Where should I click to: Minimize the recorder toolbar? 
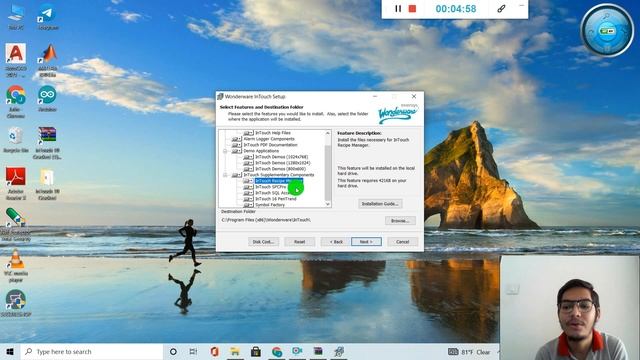point(521,6)
